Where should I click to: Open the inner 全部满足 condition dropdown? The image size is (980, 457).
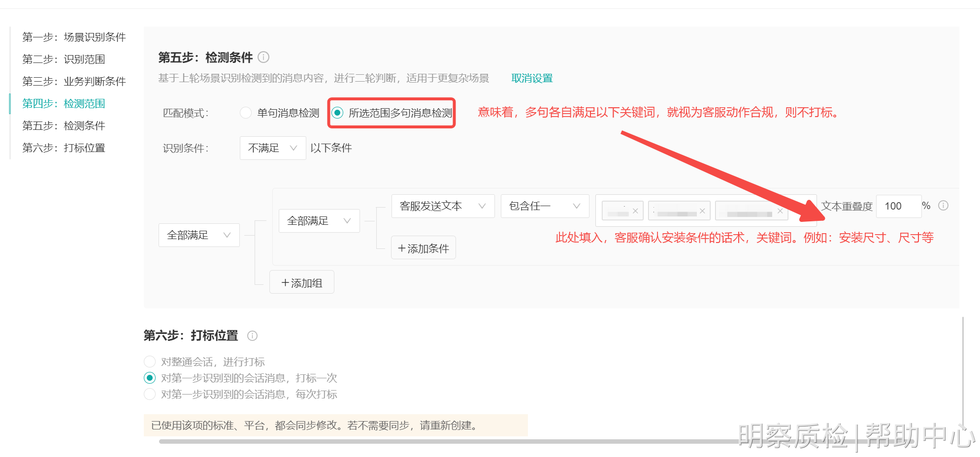click(x=319, y=221)
